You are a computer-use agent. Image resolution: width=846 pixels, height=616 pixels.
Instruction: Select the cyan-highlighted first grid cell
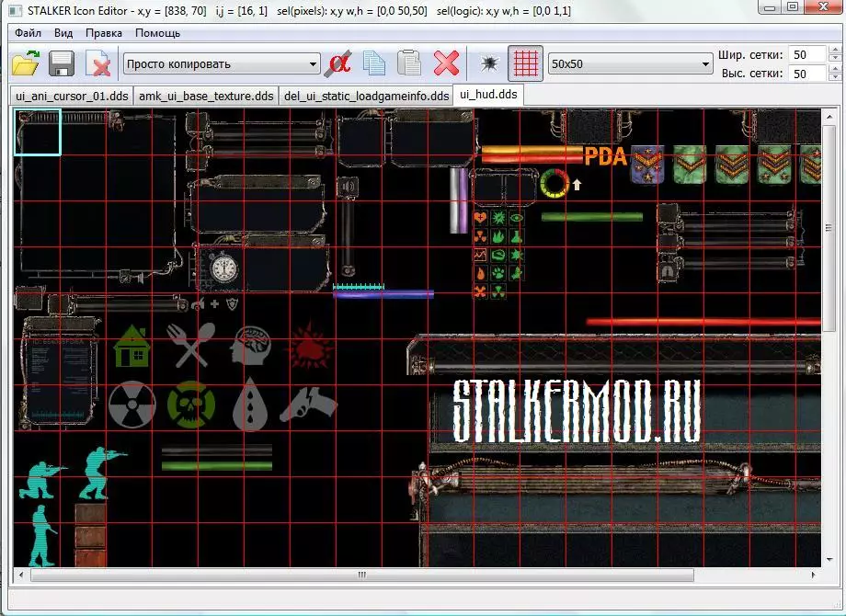coord(37,132)
